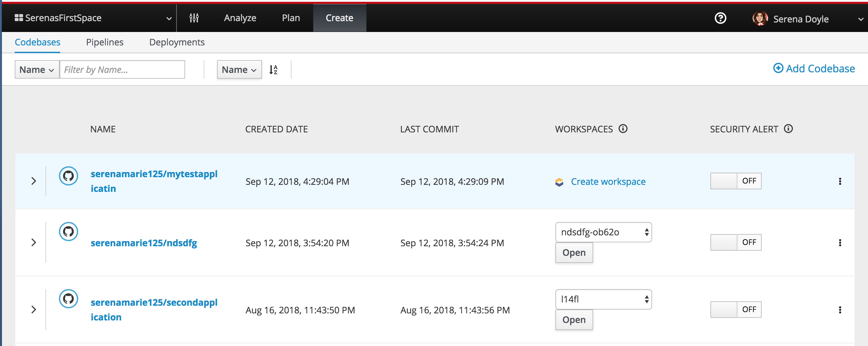This screenshot has width=868, height=346.
Task: Open the kebab menu for serenamarie125/ndsdfg
Action: click(840, 242)
